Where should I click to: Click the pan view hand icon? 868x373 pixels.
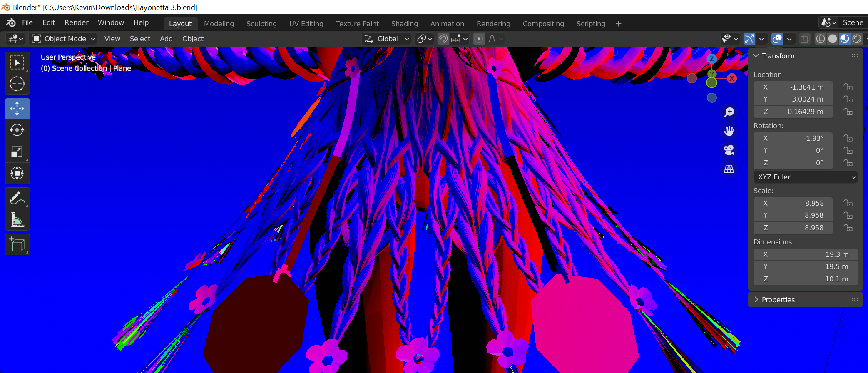click(729, 131)
